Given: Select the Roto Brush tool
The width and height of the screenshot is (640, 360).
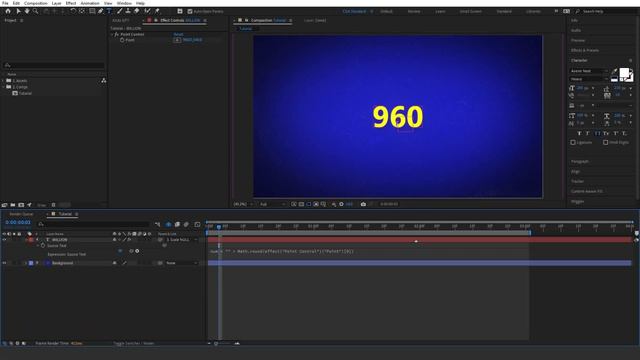Looking at the screenshot, I should click(147, 11).
